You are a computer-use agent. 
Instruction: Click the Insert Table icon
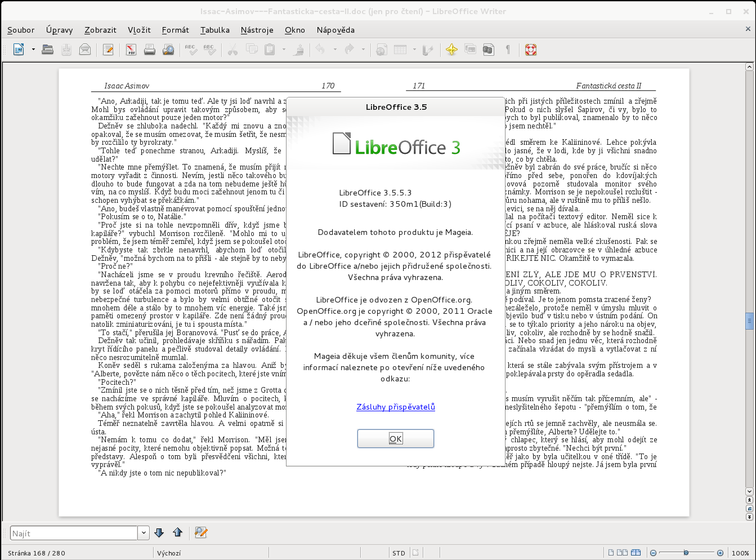tap(400, 50)
